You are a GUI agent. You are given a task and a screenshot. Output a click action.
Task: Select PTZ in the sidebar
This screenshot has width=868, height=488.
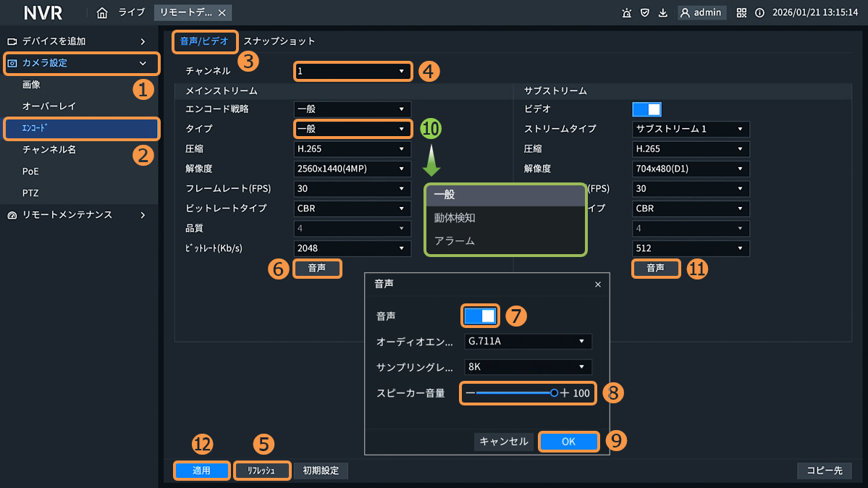tap(30, 193)
